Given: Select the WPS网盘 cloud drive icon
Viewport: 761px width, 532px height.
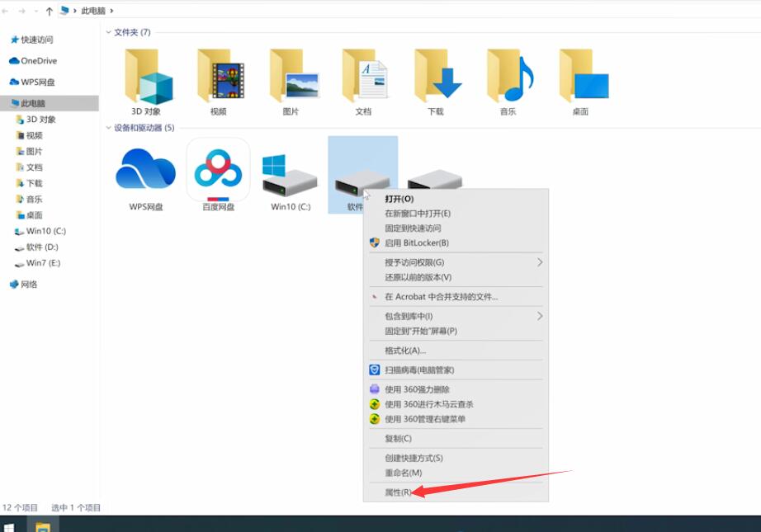Looking at the screenshot, I should pos(145,169).
